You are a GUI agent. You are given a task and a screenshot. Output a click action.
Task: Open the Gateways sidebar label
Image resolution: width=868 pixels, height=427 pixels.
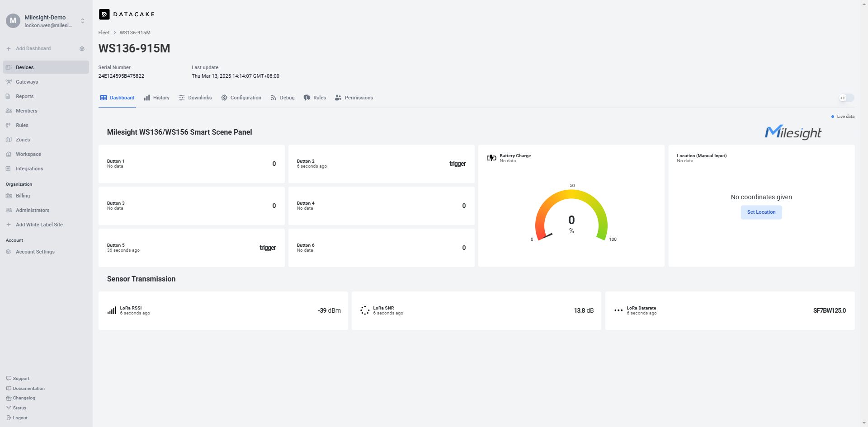pos(27,82)
